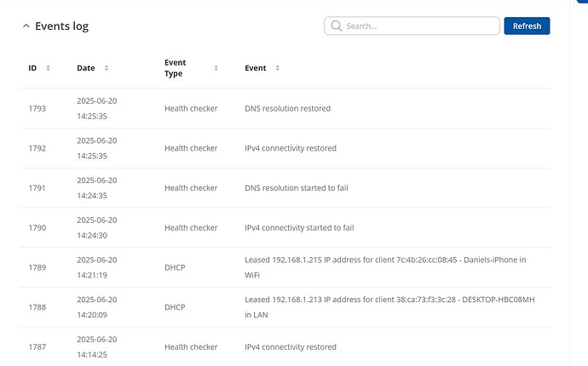Select ID cell 1791
This screenshot has height=366, width=588.
coord(37,188)
